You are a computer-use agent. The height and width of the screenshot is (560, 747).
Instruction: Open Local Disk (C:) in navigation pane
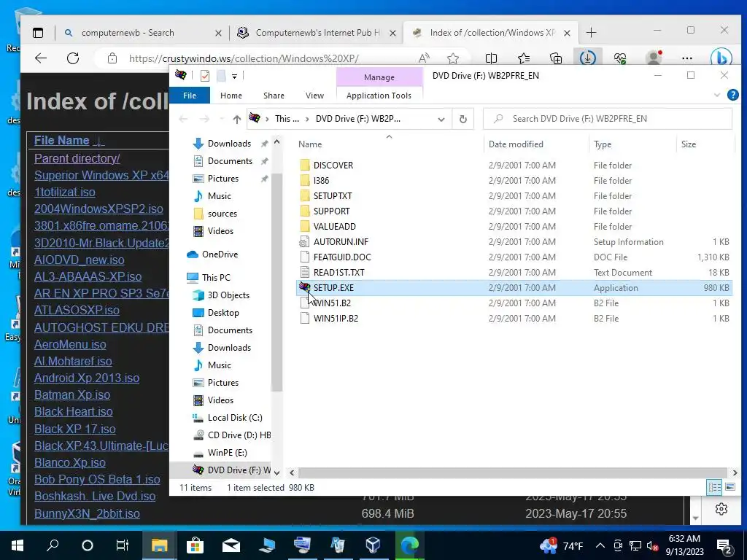234,418
